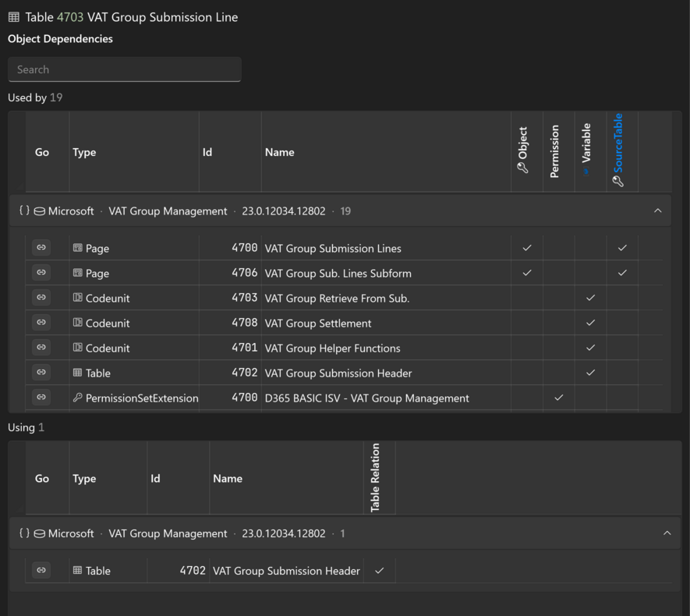Open link for PermissionSetExtension 4700 row
Image resolution: width=690 pixels, height=616 pixels.
[x=41, y=398]
